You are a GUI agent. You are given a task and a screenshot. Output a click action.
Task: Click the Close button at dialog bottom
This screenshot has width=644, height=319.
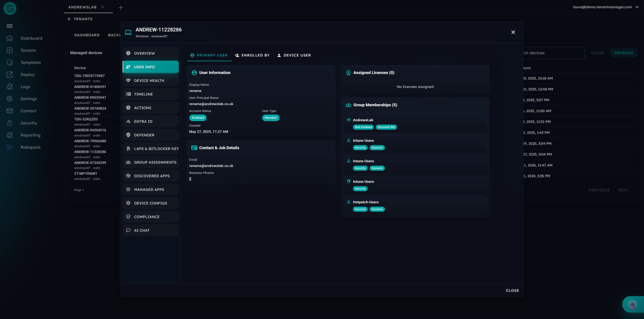pyautogui.click(x=512, y=291)
